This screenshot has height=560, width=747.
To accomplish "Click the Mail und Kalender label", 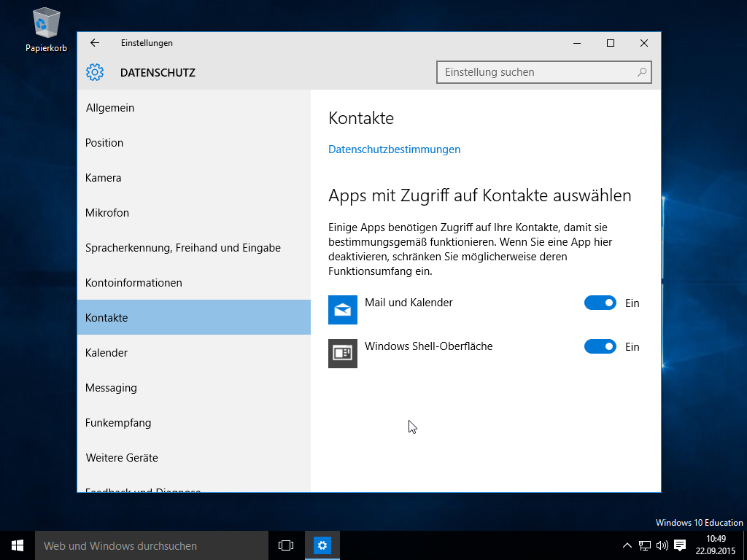I will (x=409, y=303).
